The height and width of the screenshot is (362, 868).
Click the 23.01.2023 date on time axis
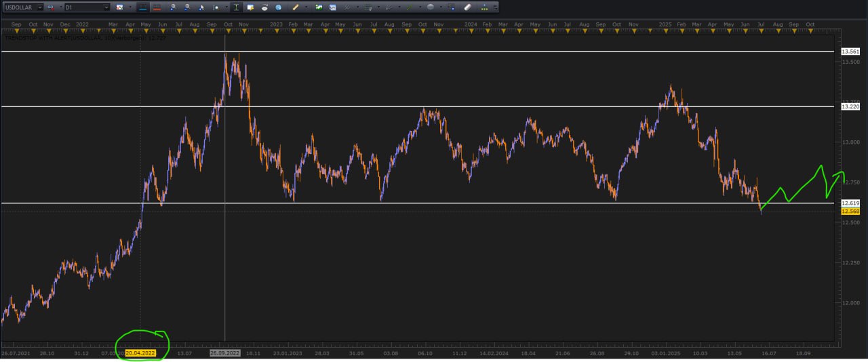click(x=288, y=353)
